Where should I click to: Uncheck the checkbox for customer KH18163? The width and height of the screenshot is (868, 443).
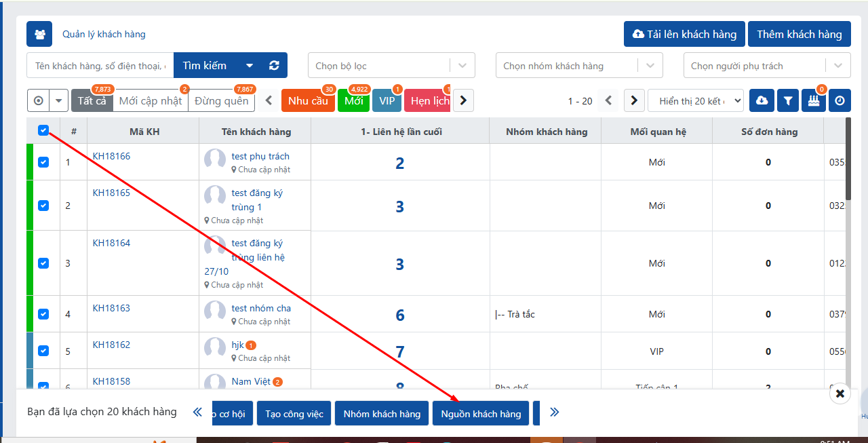(x=43, y=314)
